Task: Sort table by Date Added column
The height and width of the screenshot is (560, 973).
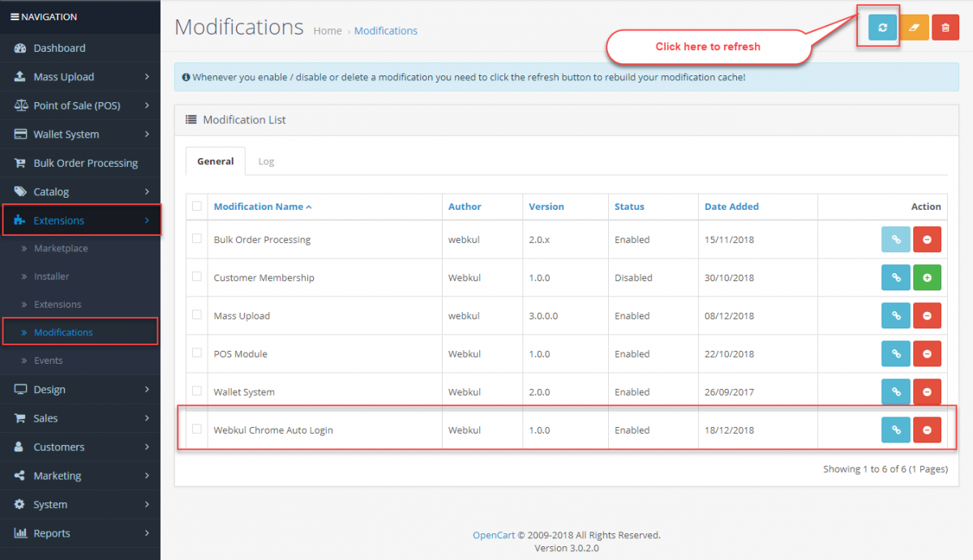Action: (731, 207)
